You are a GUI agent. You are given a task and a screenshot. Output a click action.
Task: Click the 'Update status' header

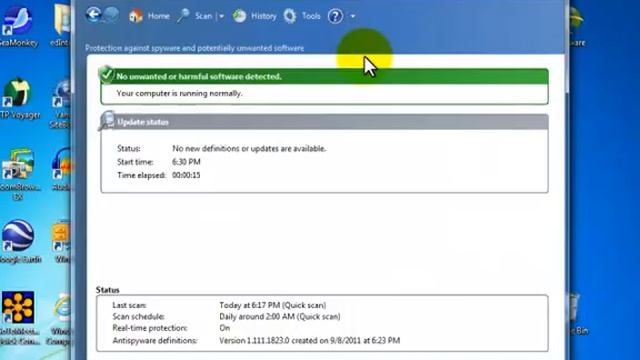324,122
